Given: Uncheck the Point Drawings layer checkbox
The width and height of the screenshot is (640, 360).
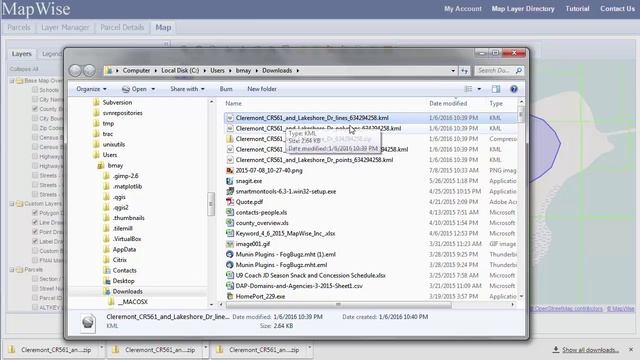Looking at the screenshot, I should pos(35,231).
